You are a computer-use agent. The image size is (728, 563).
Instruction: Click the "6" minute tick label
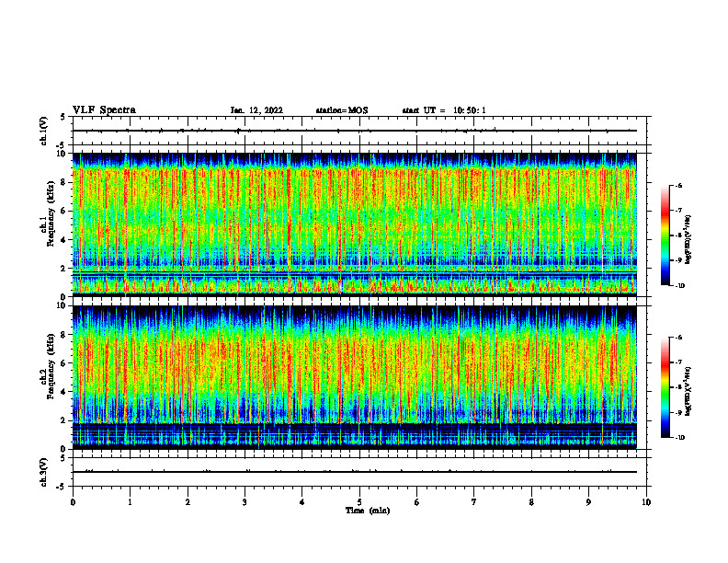click(417, 502)
